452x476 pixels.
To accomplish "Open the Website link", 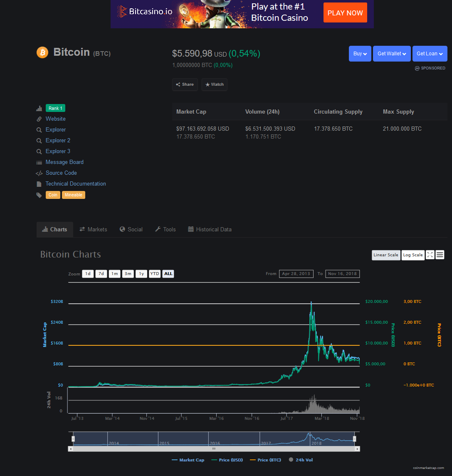I will (x=56, y=119).
